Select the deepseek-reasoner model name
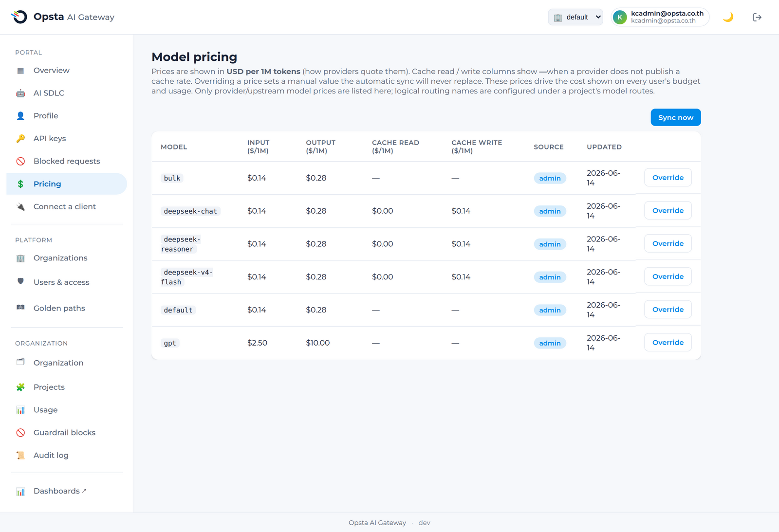This screenshot has height=532, width=779. (x=181, y=244)
